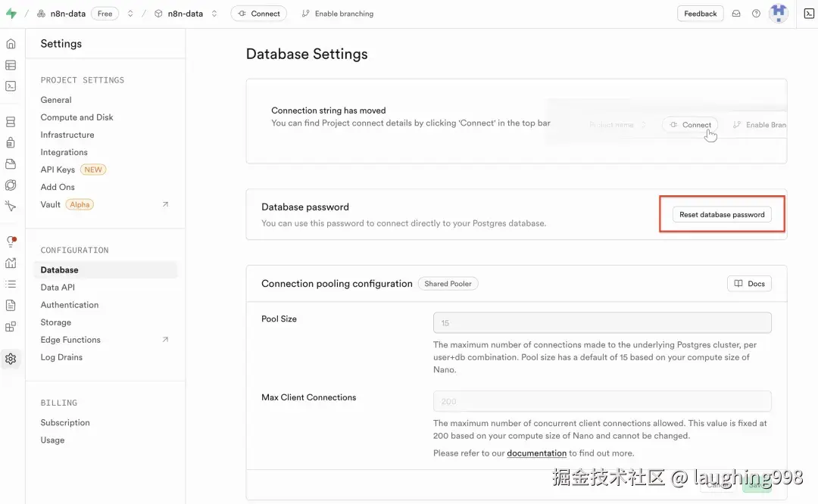
Task: Go to project Home icon
Action: point(11,44)
